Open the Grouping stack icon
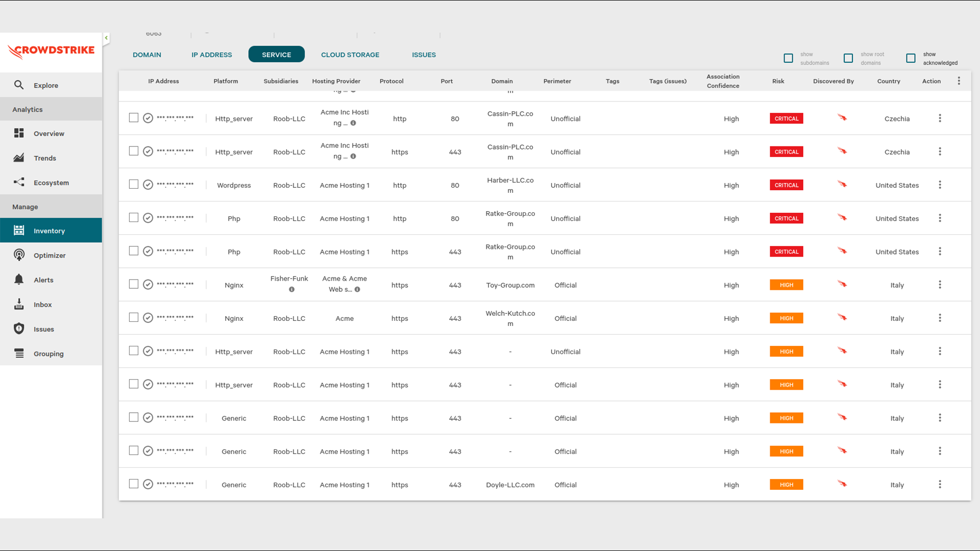 [19, 354]
